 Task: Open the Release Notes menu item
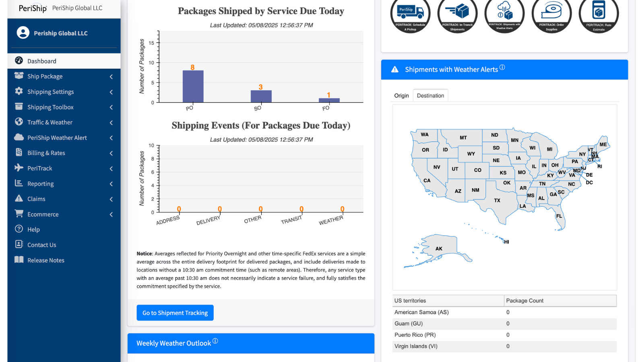point(64,260)
